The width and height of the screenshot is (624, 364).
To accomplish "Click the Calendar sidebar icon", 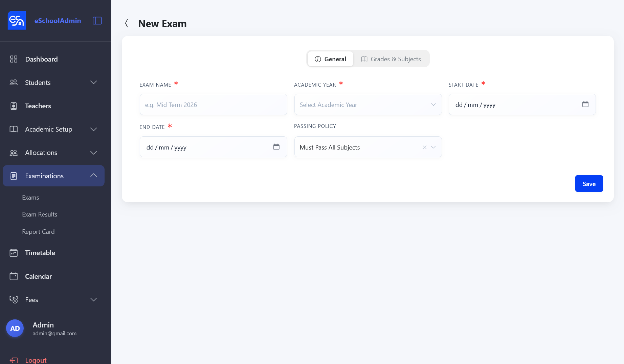I will [14, 276].
